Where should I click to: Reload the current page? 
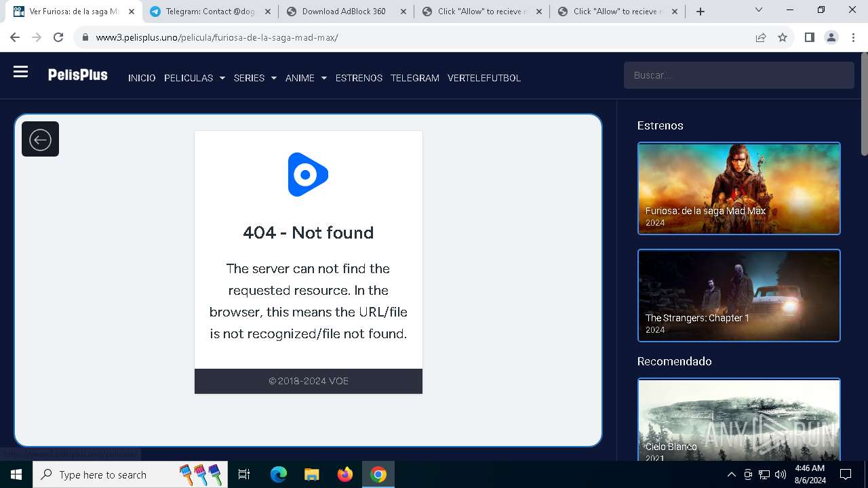[x=58, y=37]
